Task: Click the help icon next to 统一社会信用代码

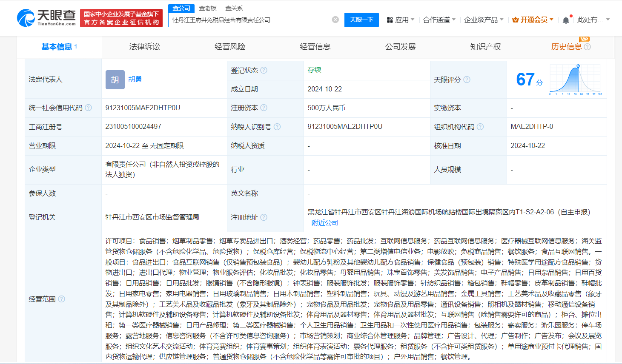Action: (88, 108)
